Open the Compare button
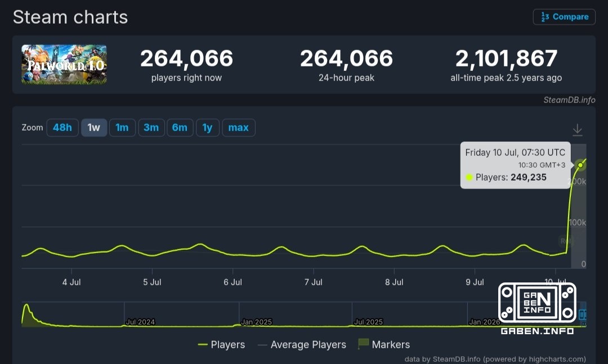 (564, 17)
